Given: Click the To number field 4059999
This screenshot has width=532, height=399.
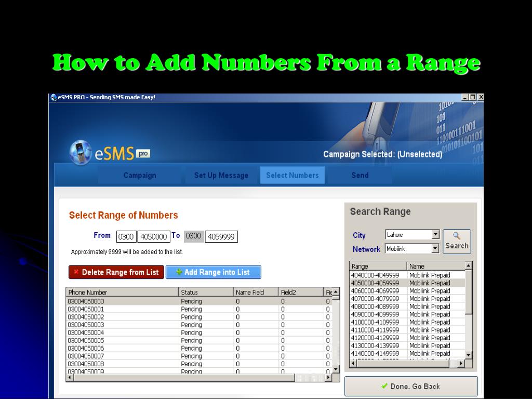Looking at the screenshot, I should [x=221, y=236].
